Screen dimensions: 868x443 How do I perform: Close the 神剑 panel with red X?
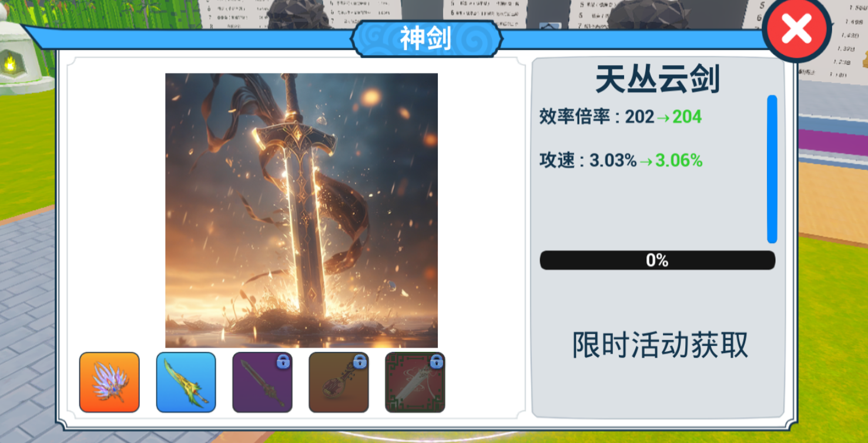tap(797, 29)
